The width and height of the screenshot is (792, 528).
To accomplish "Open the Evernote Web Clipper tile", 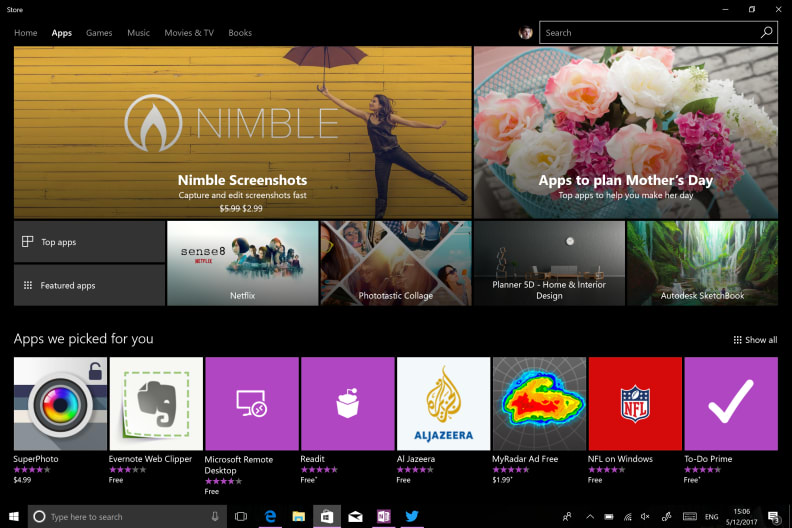I will pos(156,404).
